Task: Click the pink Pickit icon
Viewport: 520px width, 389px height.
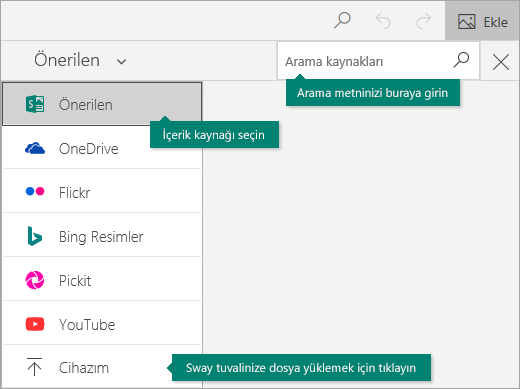Action: [x=35, y=280]
